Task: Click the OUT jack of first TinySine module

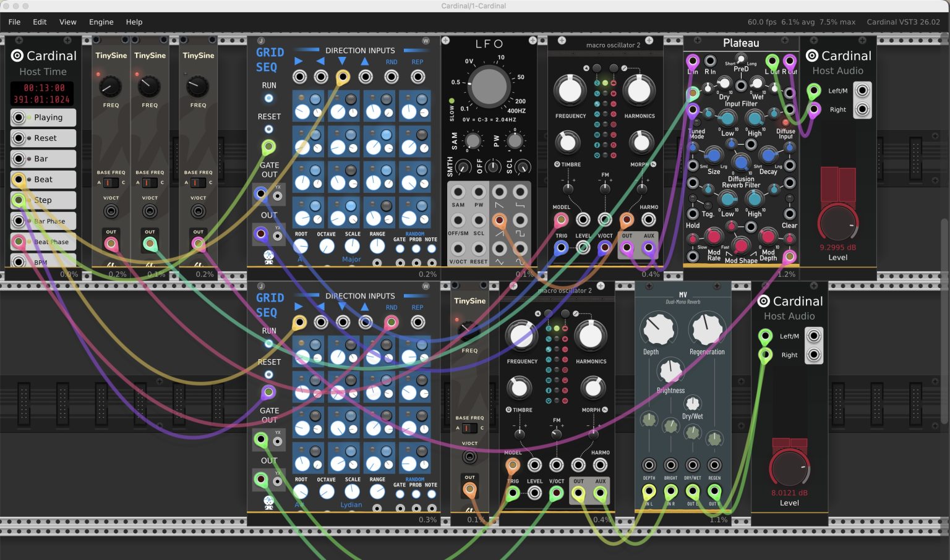Action: coord(111,244)
